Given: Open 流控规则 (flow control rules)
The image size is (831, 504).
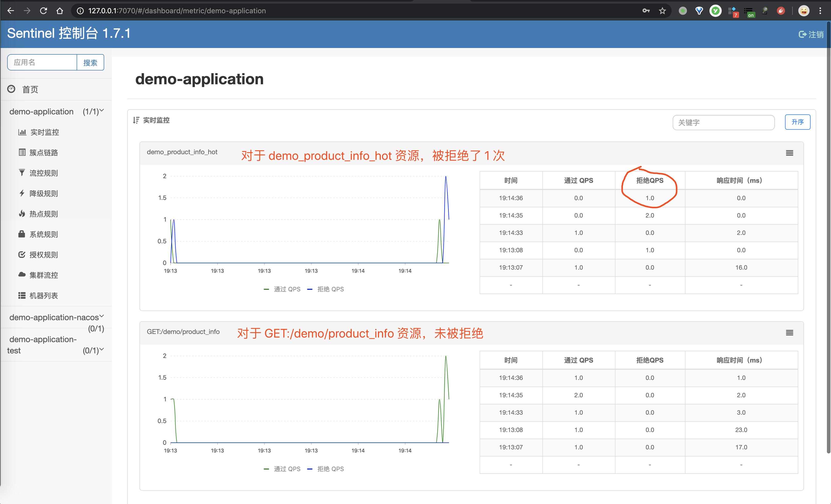Looking at the screenshot, I should pyautogui.click(x=43, y=173).
